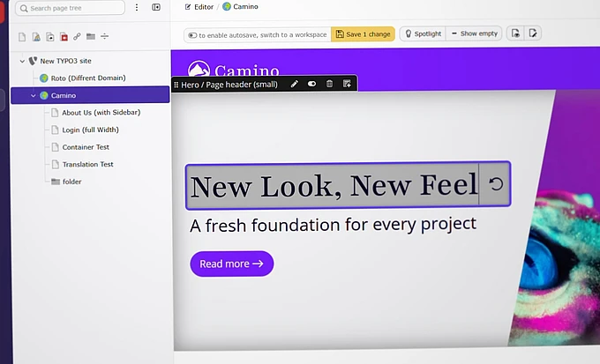Select the external link page type icon
This screenshot has width=600, height=364.
(x=77, y=36)
